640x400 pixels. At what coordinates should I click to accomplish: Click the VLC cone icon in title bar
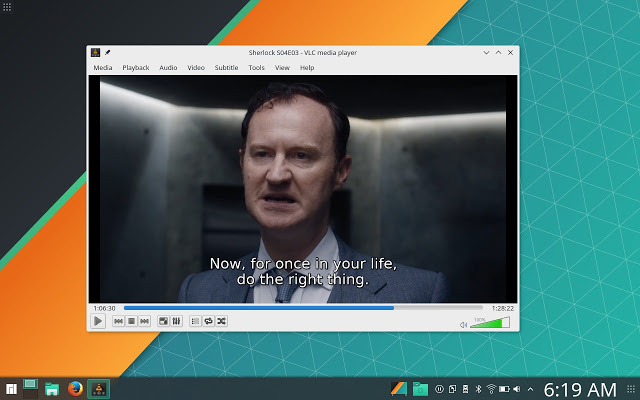96,52
